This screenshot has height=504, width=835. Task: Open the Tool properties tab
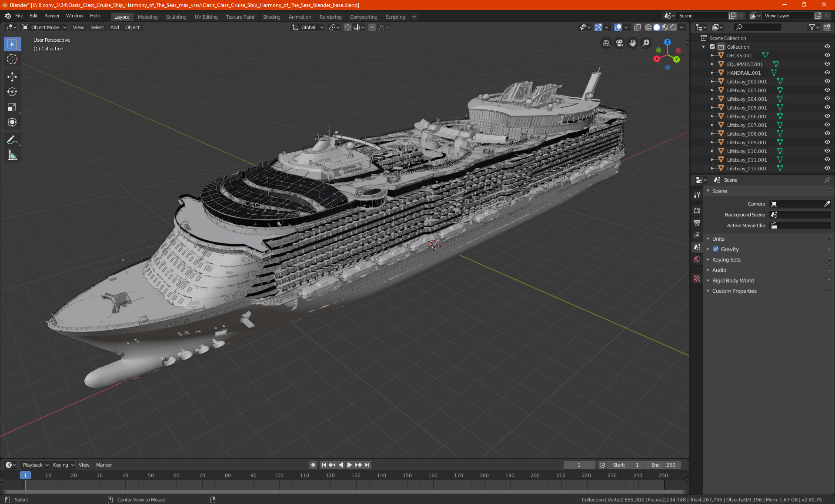tap(697, 195)
